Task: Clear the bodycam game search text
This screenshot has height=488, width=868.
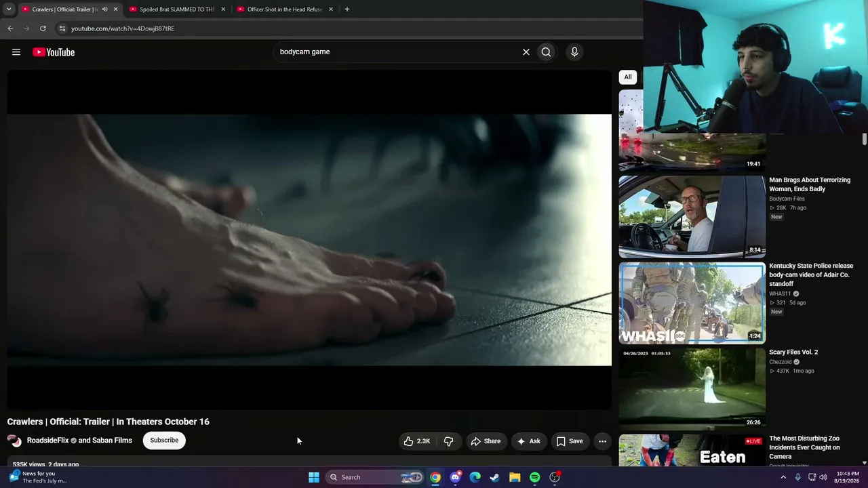Action: coord(526,52)
